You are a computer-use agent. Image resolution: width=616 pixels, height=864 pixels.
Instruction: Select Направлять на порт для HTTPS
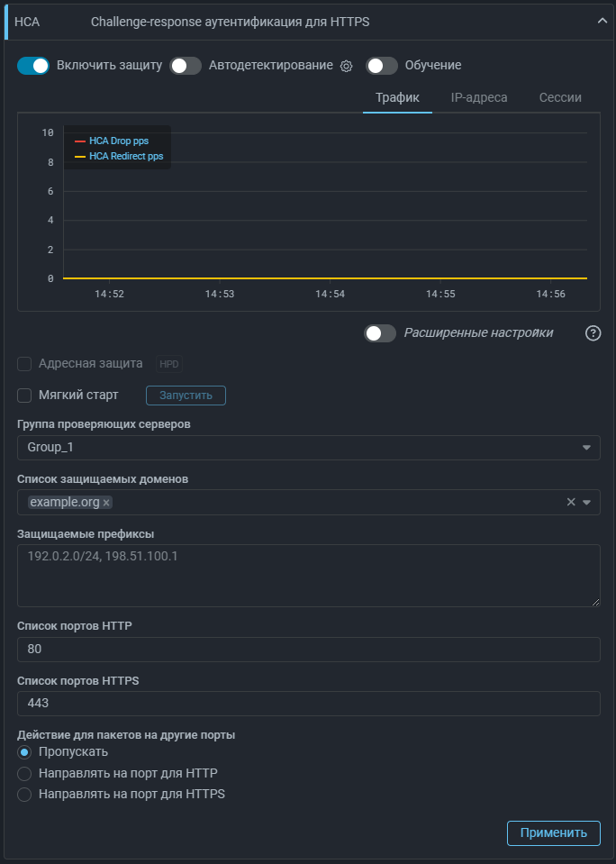coord(24,795)
